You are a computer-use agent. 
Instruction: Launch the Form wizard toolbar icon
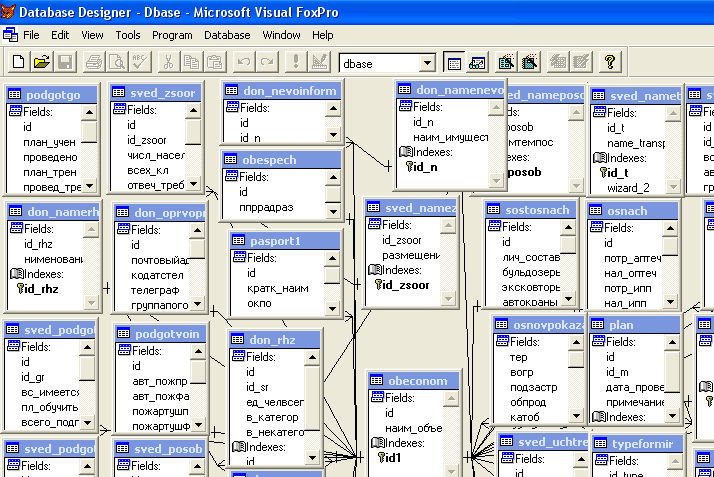click(x=506, y=62)
